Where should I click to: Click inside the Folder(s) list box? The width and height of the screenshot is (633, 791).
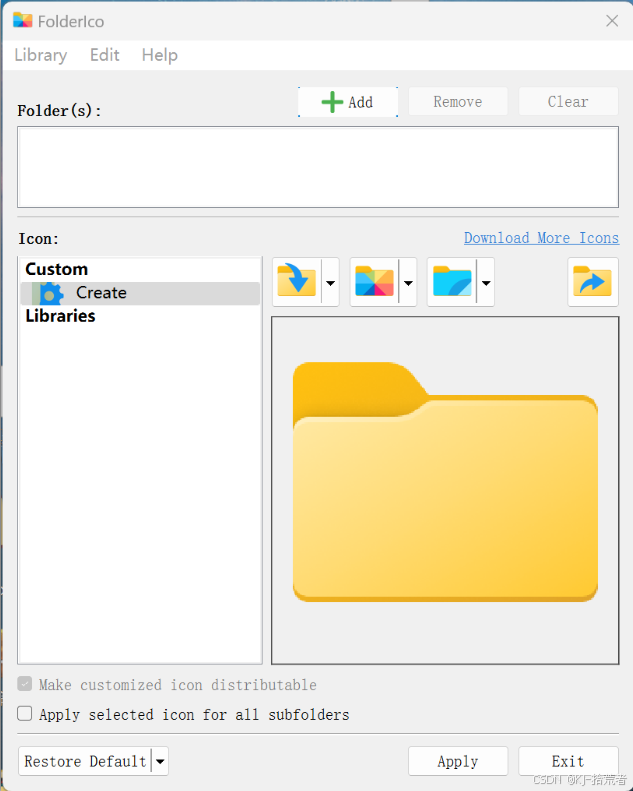point(317,167)
